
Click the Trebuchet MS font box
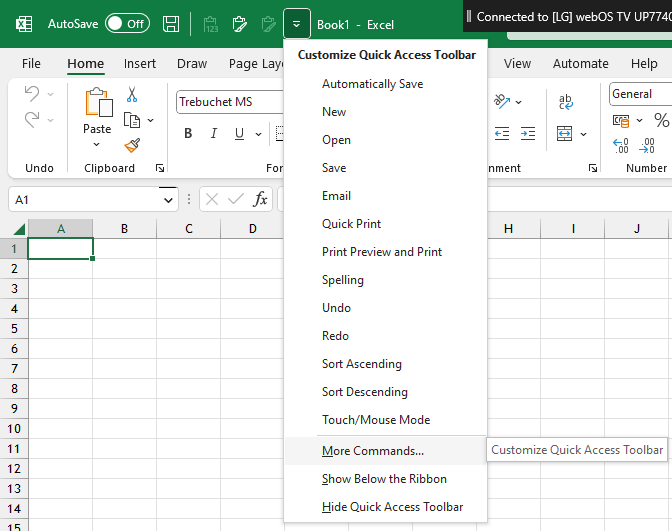[x=229, y=102]
